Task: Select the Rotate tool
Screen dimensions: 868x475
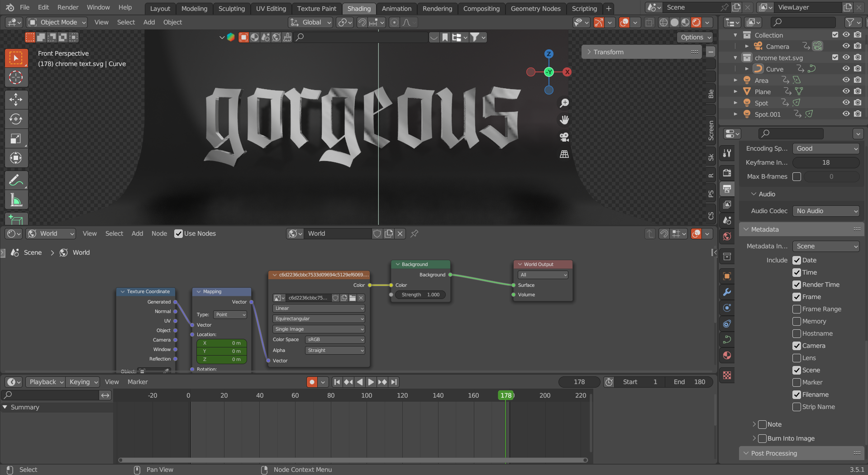Action: (16, 119)
